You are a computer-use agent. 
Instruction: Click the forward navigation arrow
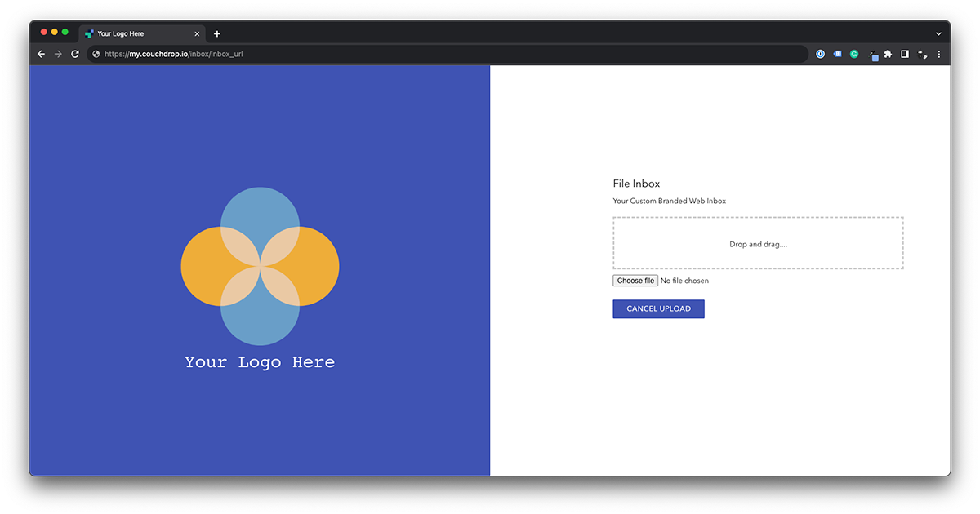click(x=57, y=54)
